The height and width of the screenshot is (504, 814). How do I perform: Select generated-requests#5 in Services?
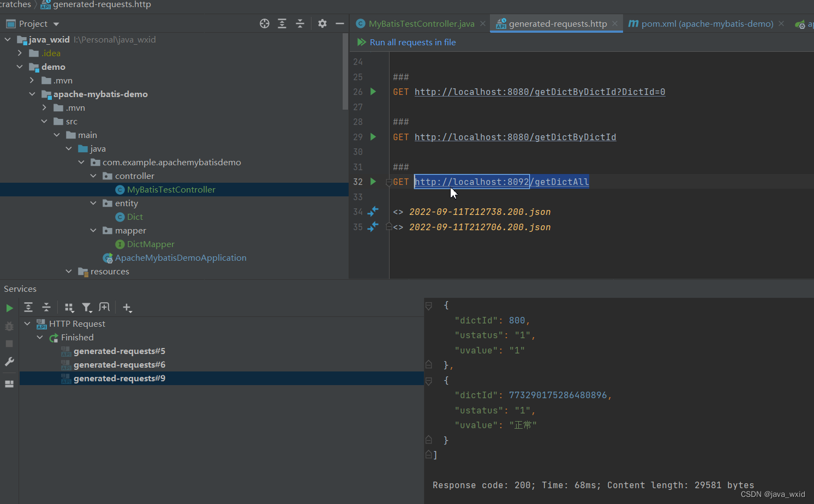pos(119,351)
